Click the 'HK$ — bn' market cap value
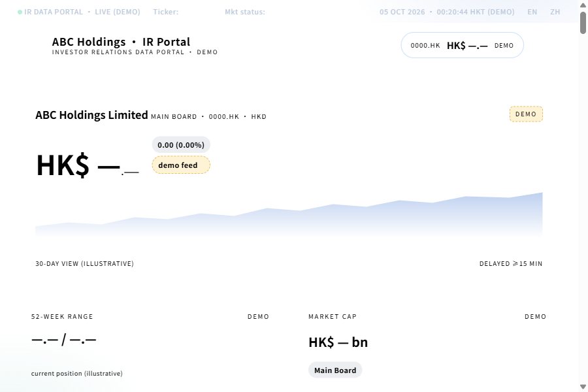The width and height of the screenshot is (588, 392). 338,342
